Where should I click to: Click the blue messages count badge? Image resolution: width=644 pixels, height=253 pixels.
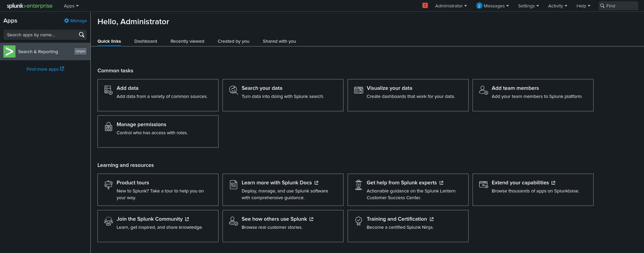[479, 6]
